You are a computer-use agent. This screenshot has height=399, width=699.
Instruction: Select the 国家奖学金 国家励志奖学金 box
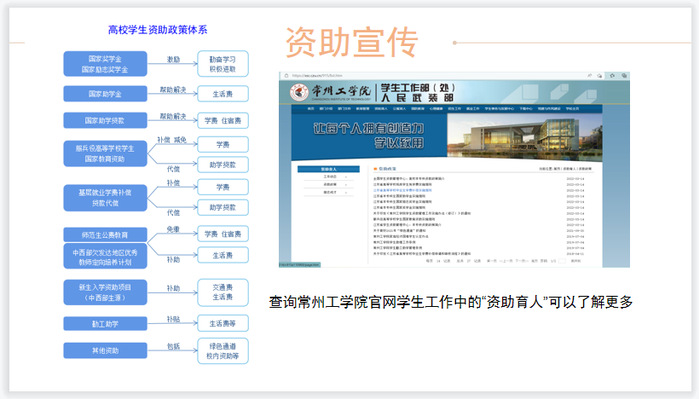[105, 64]
